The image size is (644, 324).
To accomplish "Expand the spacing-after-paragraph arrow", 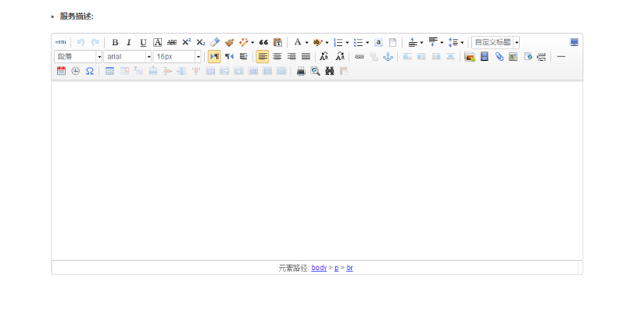I will click(442, 42).
